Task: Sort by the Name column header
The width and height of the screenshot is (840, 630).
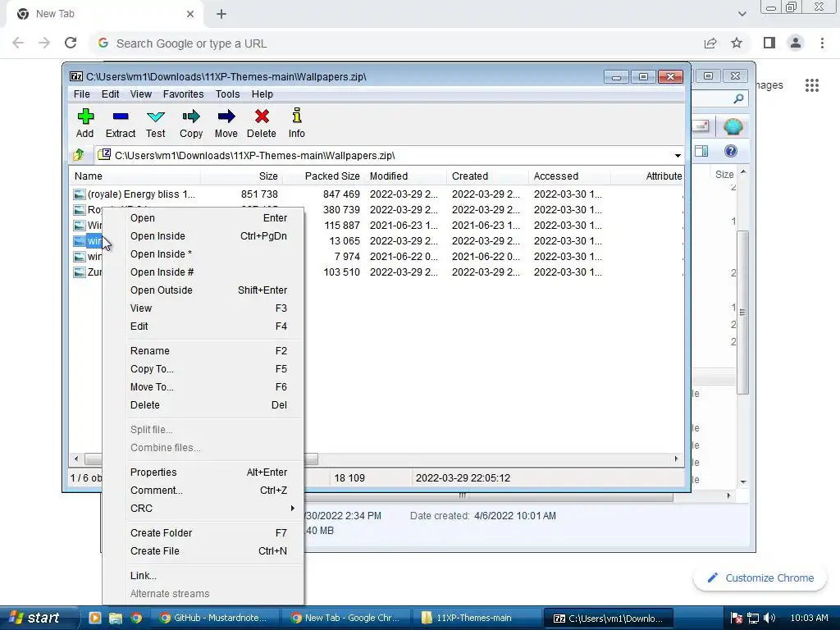Action: (x=135, y=176)
